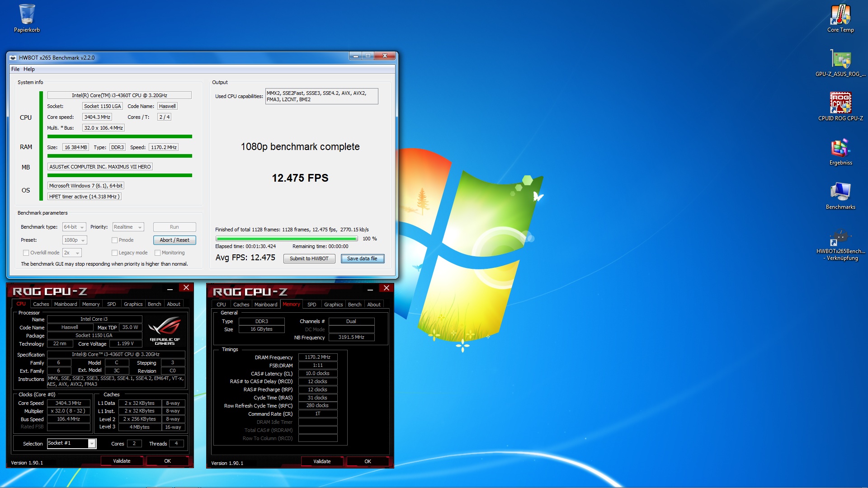Enable Overkill mode checkbox
Screen dimensions: 868x488
(x=26, y=253)
